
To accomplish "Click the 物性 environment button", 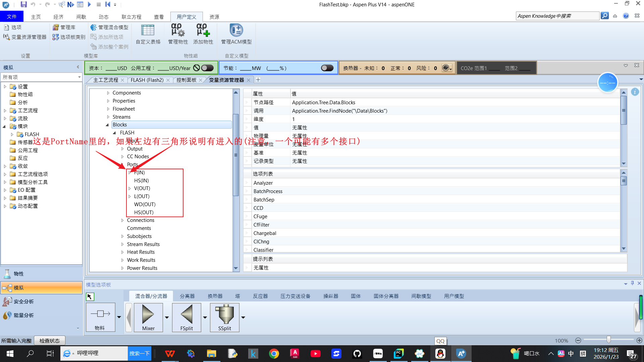I will [19, 274].
